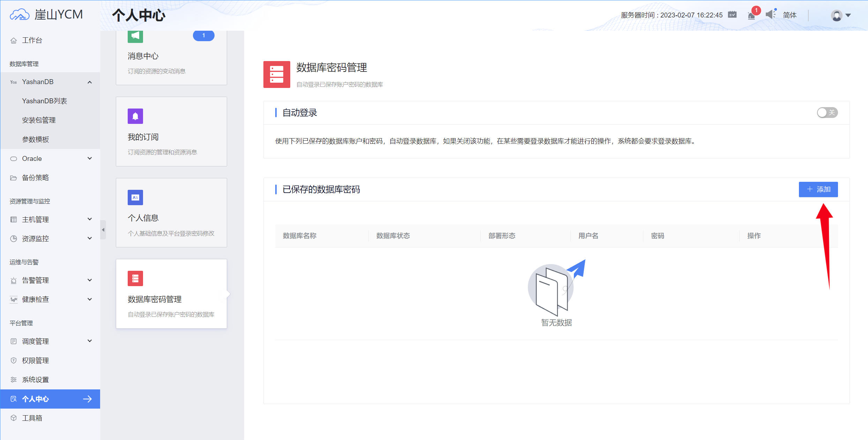Enable automatic login for saved databases
This screenshot has width=868, height=440.
click(827, 112)
